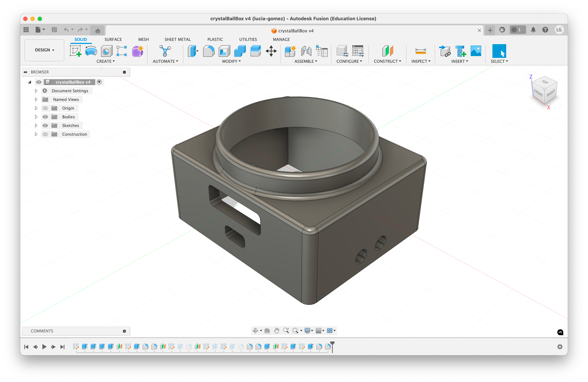Show the hidden Construction folder

45,134
